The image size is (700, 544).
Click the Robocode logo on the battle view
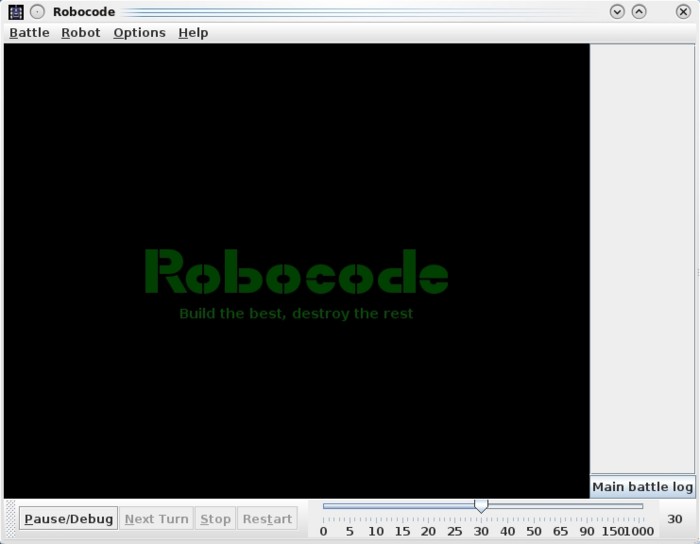coord(296,271)
